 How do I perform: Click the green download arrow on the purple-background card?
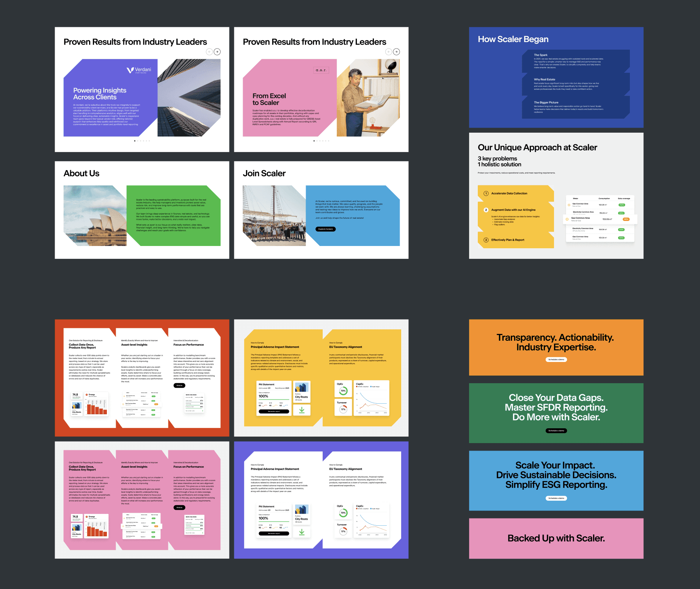point(302,532)
